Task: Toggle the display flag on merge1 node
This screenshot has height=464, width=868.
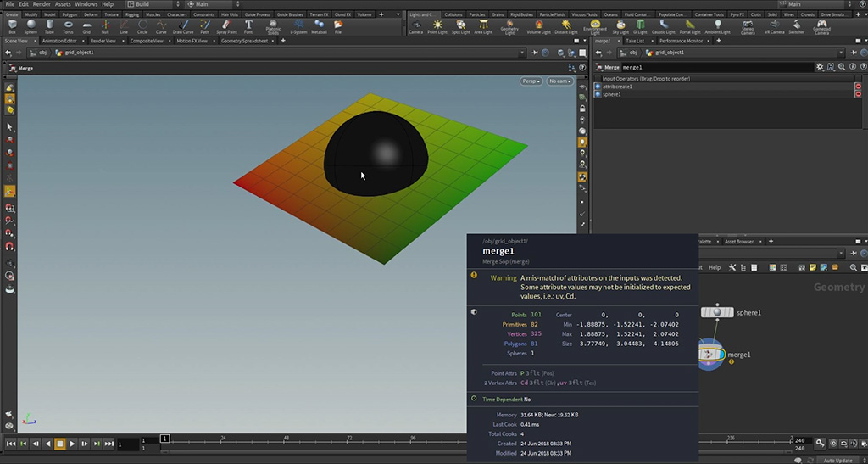Action: click(x=723, y=355)
